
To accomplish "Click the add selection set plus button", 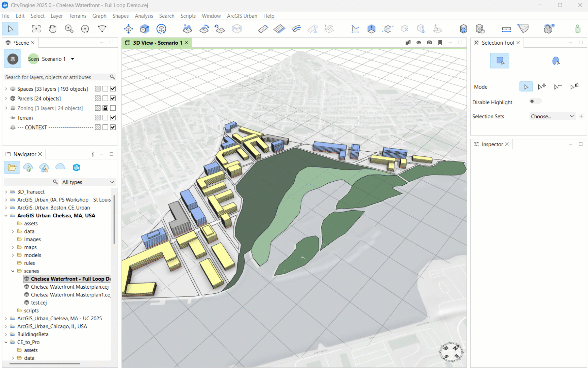I will point(581,117).
